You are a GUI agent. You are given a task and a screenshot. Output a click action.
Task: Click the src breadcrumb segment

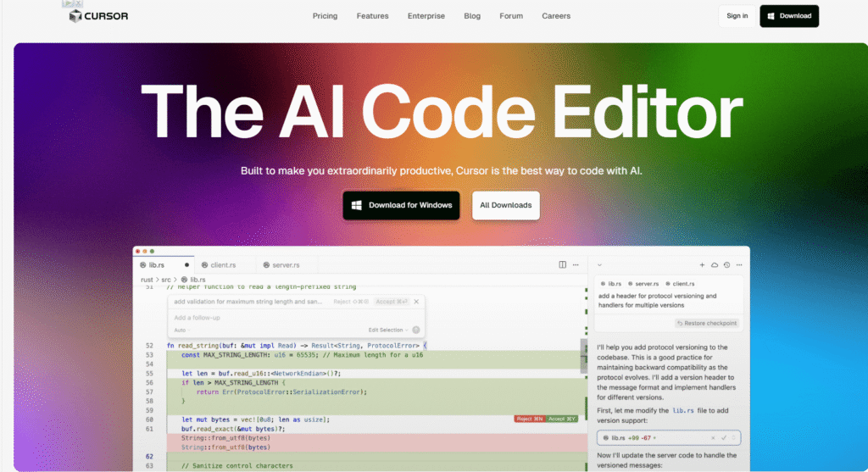point(166,280)
